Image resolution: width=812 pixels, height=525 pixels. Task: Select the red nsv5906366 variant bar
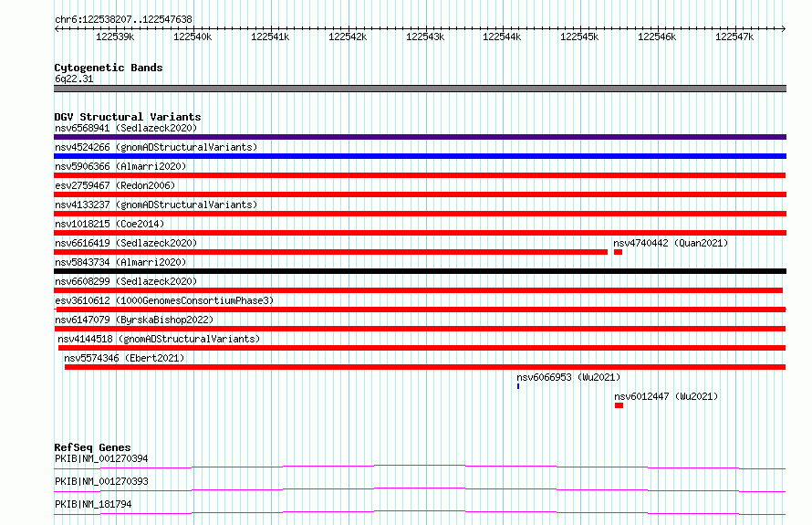(x=420, y=175)
